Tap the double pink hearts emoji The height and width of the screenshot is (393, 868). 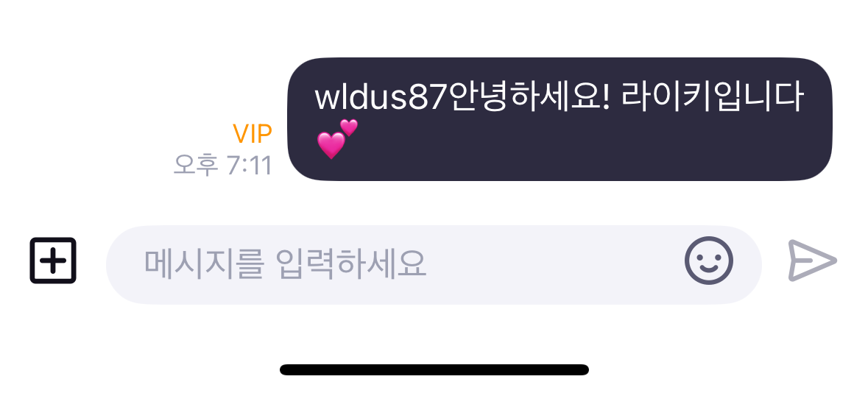[x=337, y=139]
